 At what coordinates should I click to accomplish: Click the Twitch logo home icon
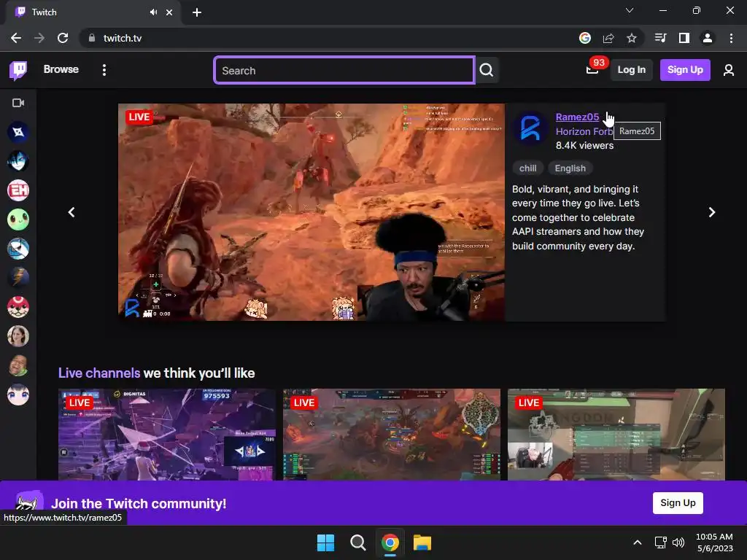pos(18,71)
